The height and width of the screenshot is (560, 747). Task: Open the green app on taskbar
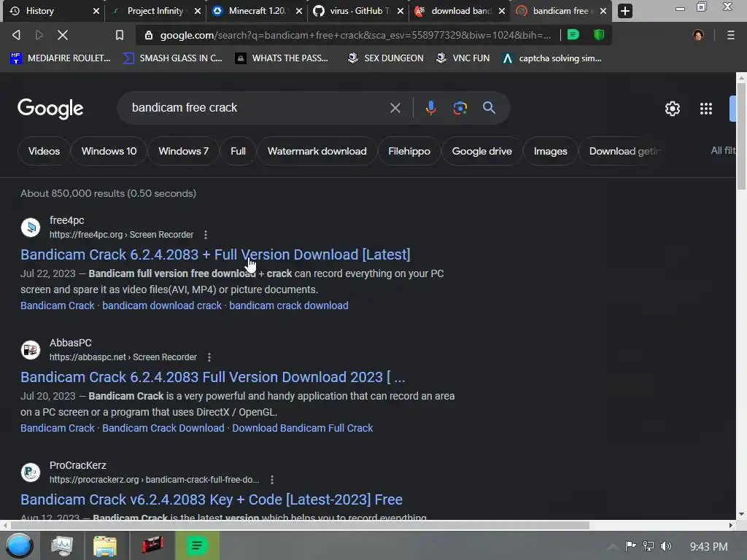click(x=197, y=545)
